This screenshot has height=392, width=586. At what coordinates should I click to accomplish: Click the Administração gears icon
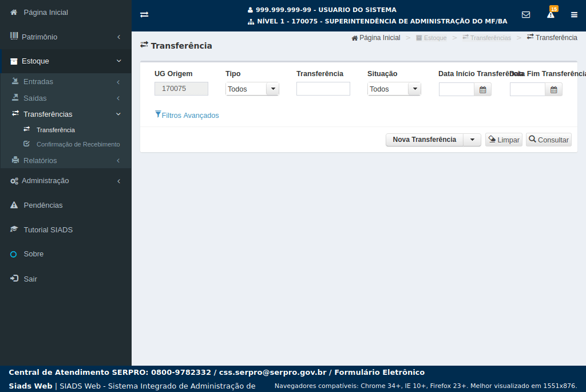tap(14, 181)
